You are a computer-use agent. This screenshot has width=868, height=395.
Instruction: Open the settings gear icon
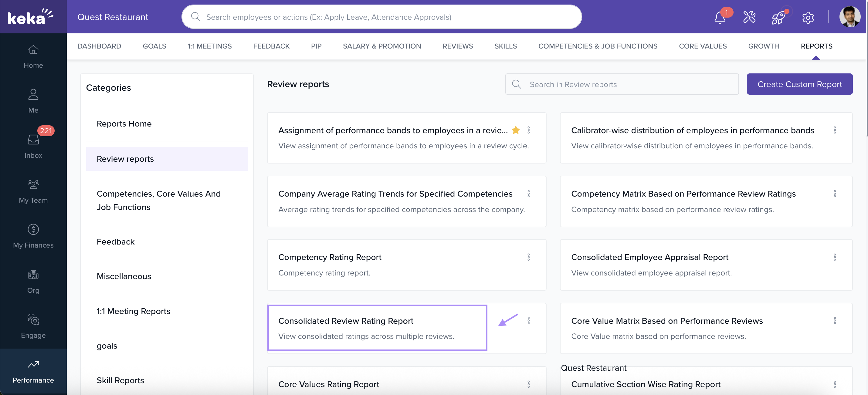(x=808, y=17)
